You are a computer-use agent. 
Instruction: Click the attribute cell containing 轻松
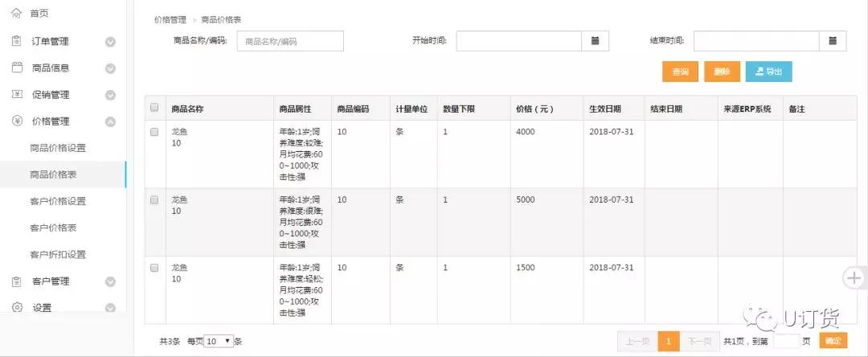(301, 290)
